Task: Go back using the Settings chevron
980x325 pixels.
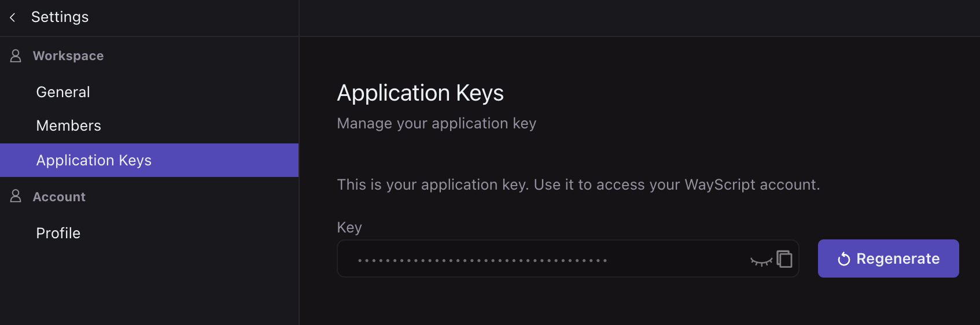Action: 13,17
